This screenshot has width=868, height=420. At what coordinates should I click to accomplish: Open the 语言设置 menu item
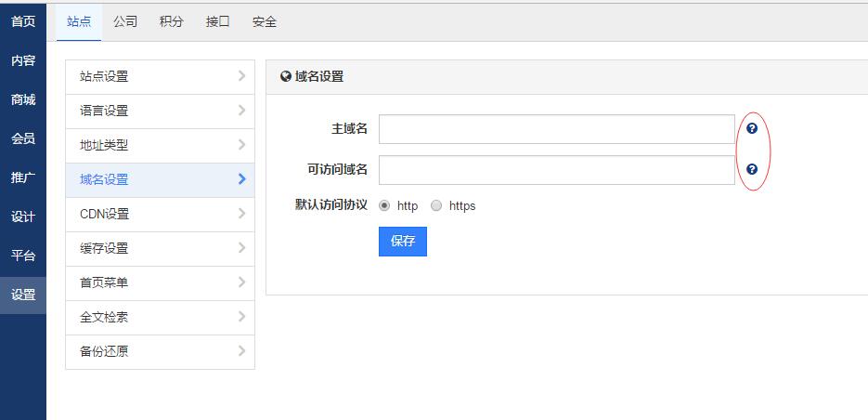point(160,111)
